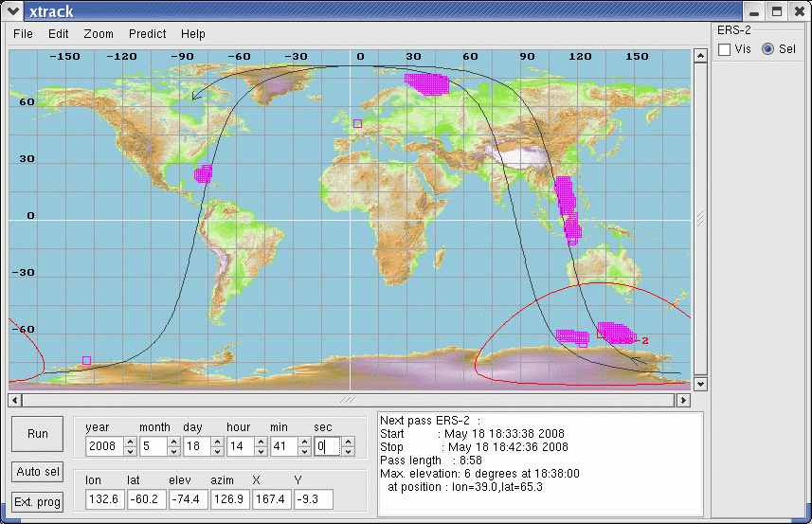Increase the month value with up arrow
This screenshot has width=812, height=524.
174,442
